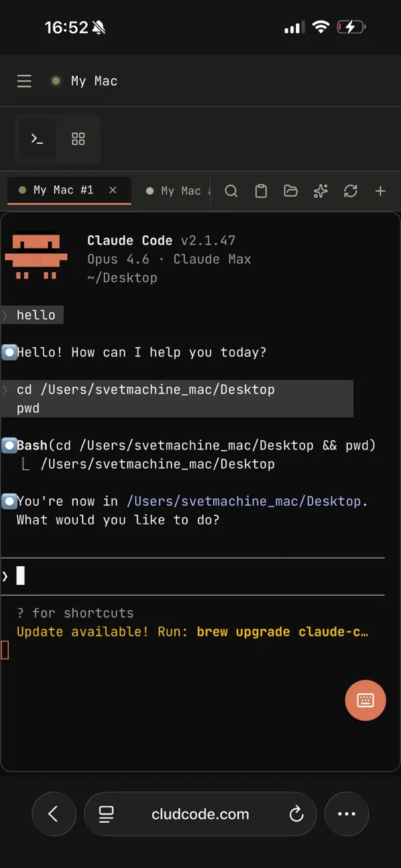Image resolution: width=401 pixels, height=868 pixels.
Task: Add a new session with the plus icon
Action: pos(380,191)
